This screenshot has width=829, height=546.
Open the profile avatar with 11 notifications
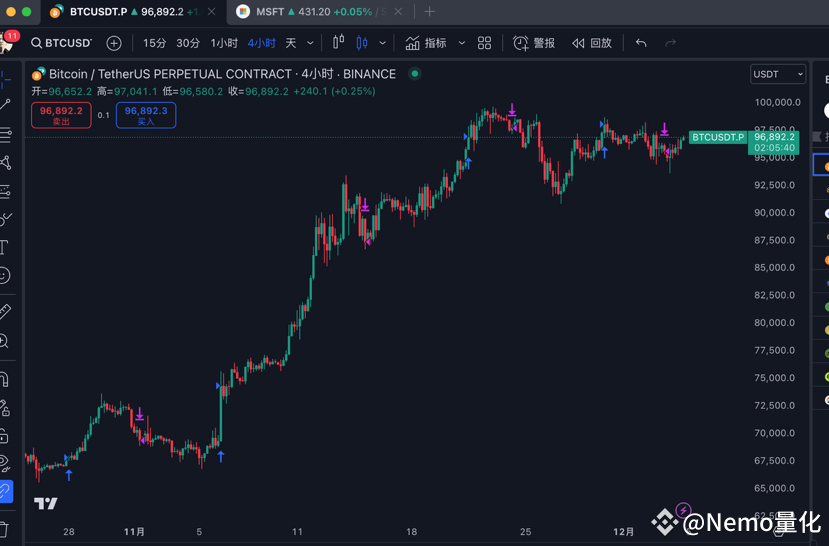(6, 43)
